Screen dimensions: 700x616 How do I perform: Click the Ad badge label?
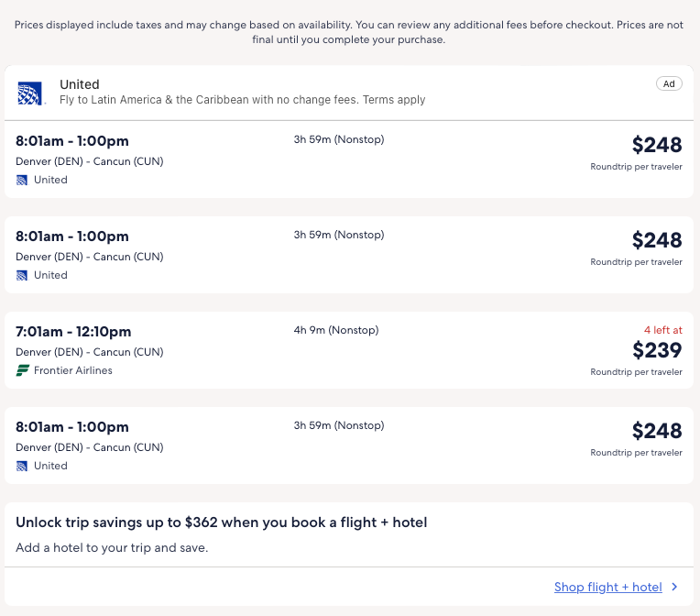(669, 84)
